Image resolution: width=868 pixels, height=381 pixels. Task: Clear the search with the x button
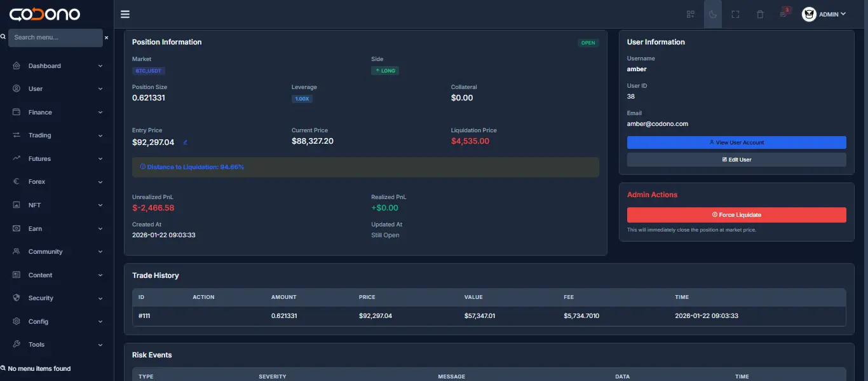[106, 38]
